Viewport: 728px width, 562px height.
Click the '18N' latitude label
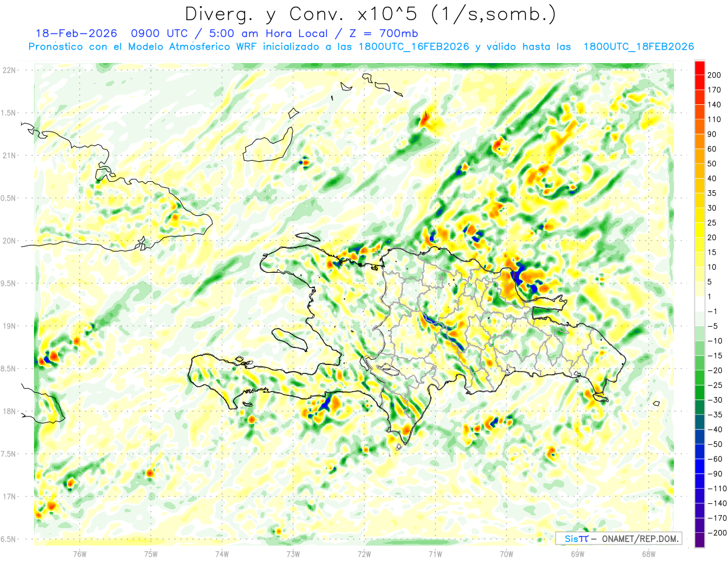pyautogui.click(x=9, y=411)
